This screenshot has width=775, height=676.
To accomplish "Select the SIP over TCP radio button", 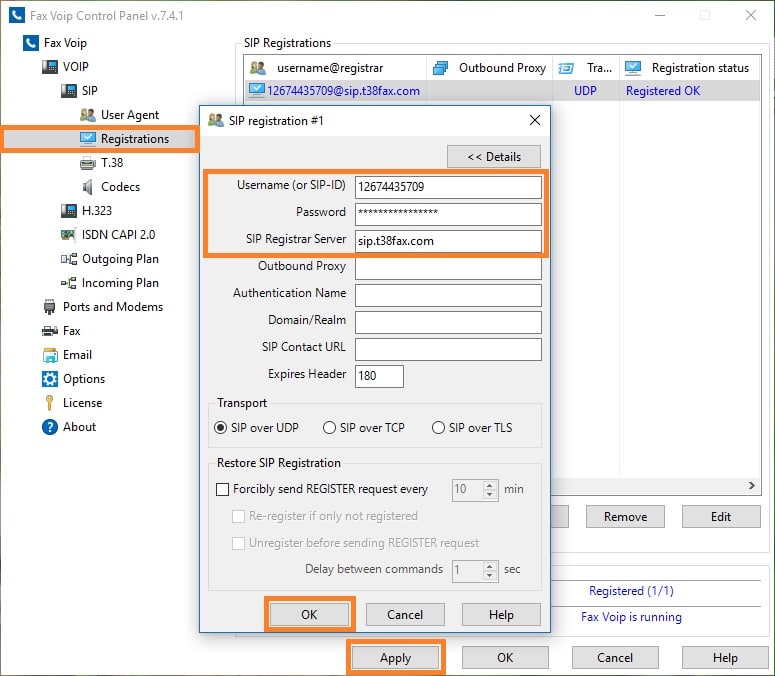I will (x=329, y=427).
